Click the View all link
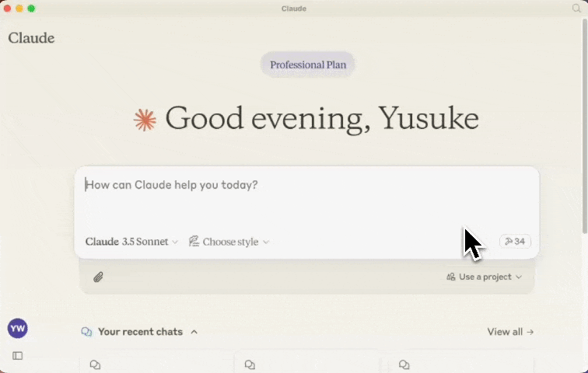Screen dimensions: 588x373 click(510, 332)
